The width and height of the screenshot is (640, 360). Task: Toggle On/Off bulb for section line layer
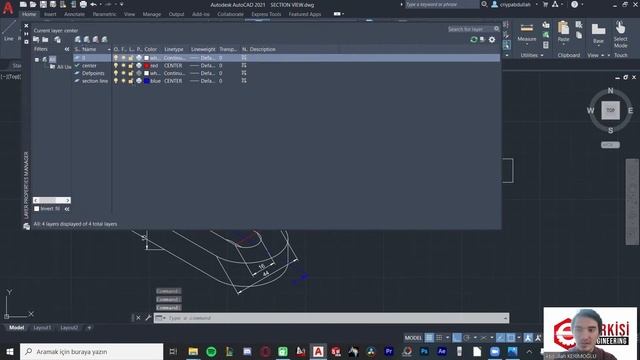116,81
